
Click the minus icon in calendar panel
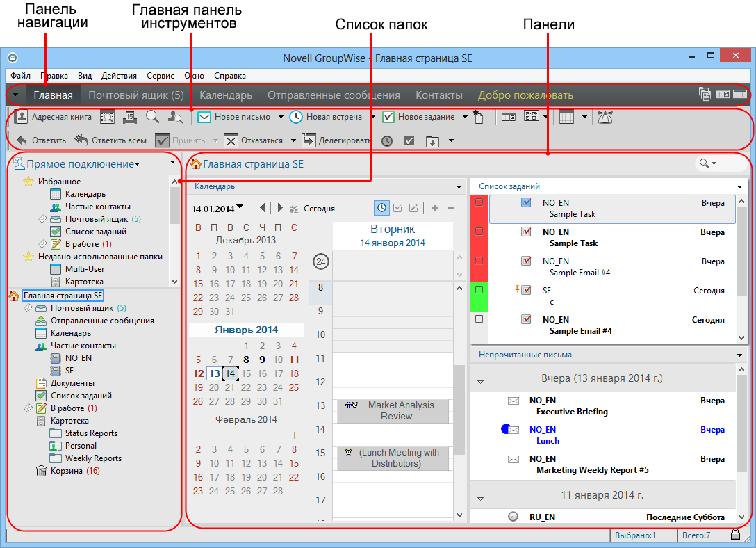tap(451, 208)
